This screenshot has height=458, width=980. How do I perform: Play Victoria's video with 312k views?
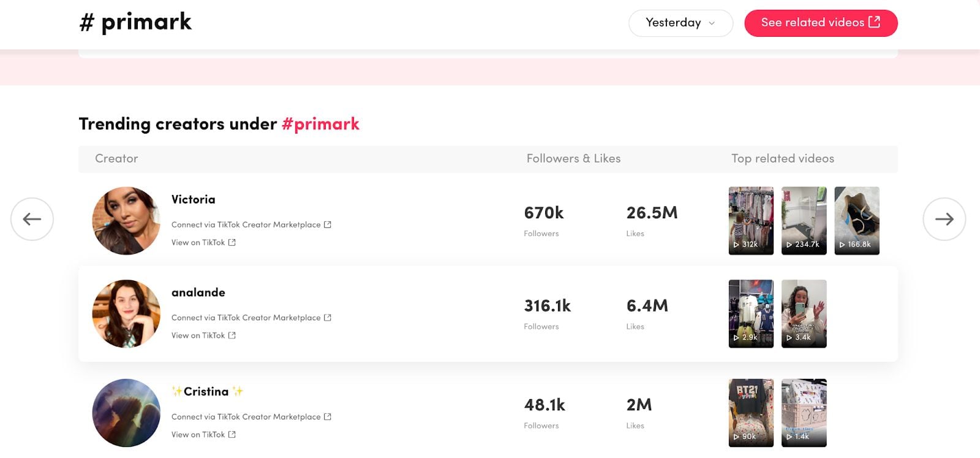click(x=751, y=221)
